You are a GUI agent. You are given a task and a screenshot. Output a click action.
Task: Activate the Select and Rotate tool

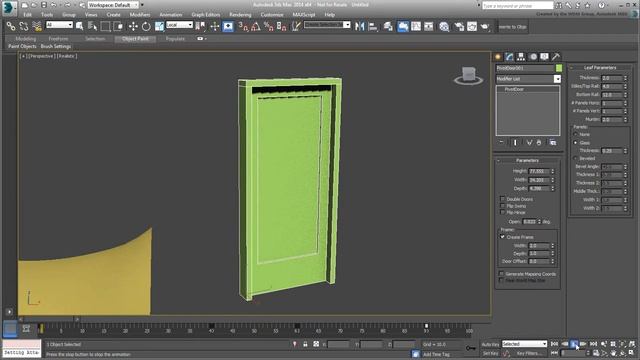pyautogui.click(x=146, y=27)
